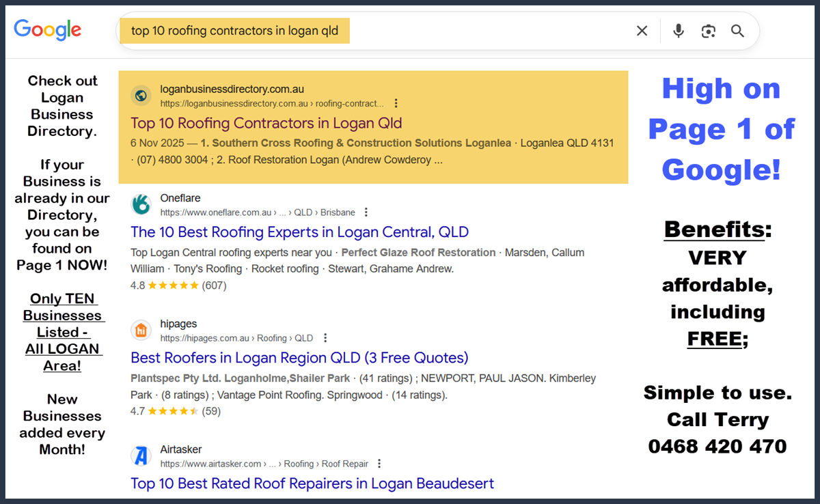
Task: Open Top 10 Roofing Contractors in Logan Qld
Action: click(x=266, y=124)
